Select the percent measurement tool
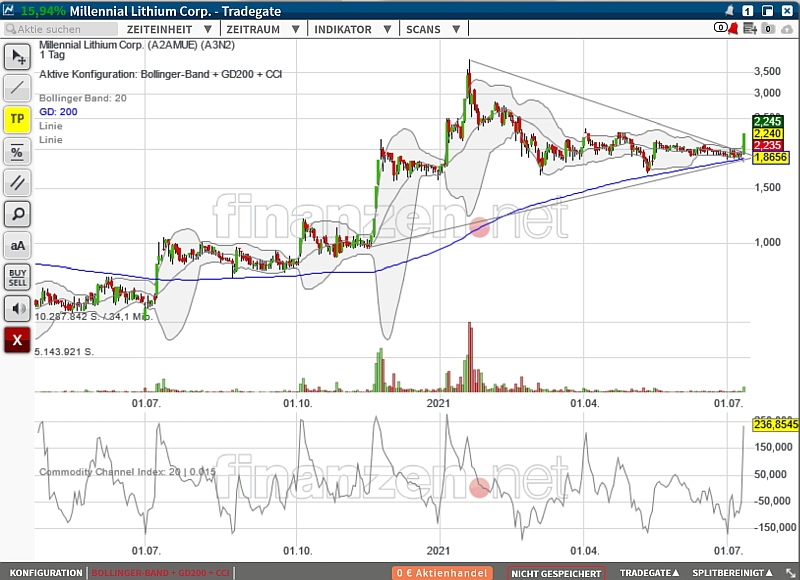Image resolution: width=800 pixels, height=580 pixels. click(x=18, y=151)
